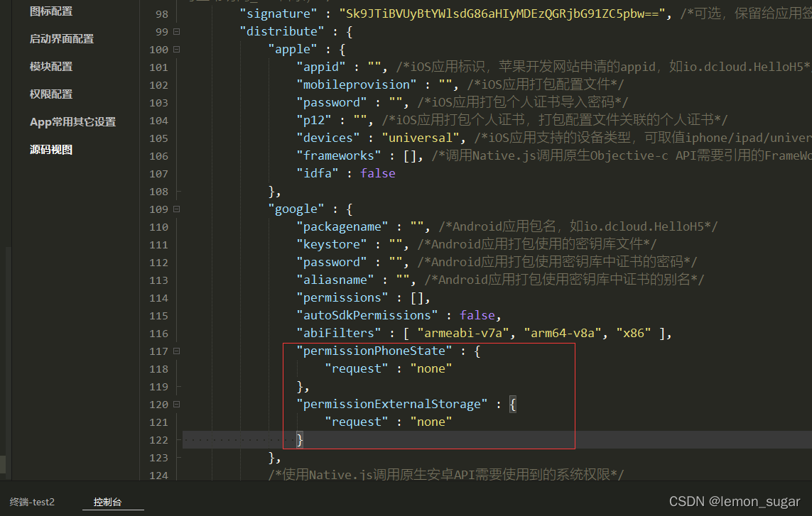
Task: Click the "aliasname" key
Action: click(x=335, y=280)
